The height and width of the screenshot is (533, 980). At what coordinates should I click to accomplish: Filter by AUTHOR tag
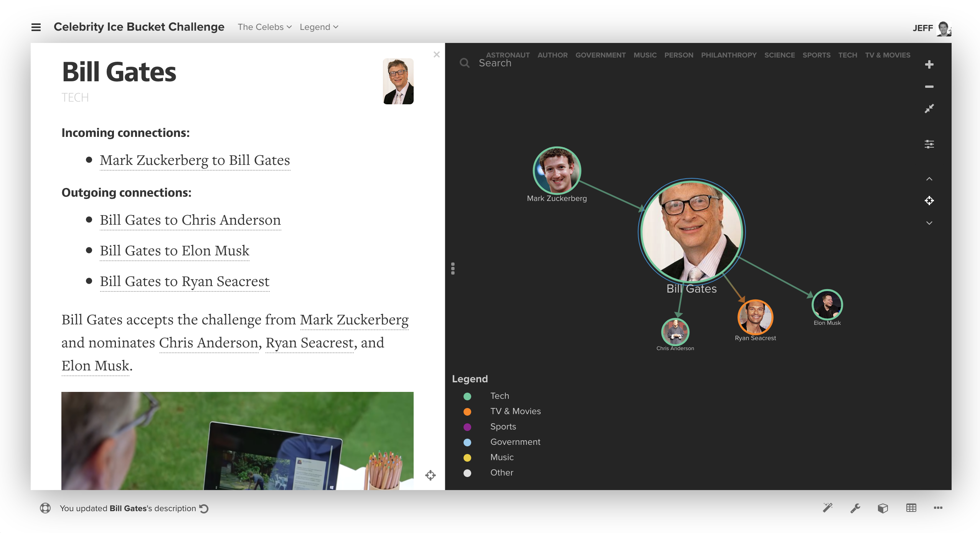click(x=553, y=55)
